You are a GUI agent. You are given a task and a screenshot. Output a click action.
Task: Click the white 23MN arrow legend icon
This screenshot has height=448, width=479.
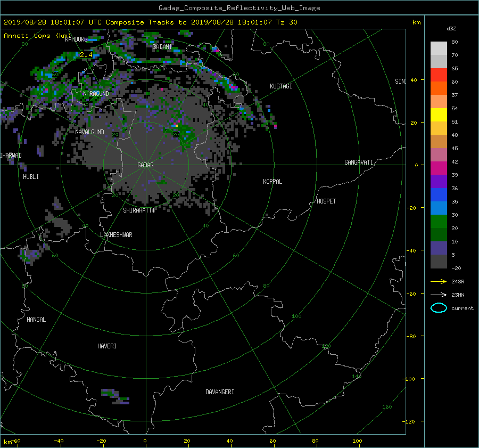pos(439,295)
